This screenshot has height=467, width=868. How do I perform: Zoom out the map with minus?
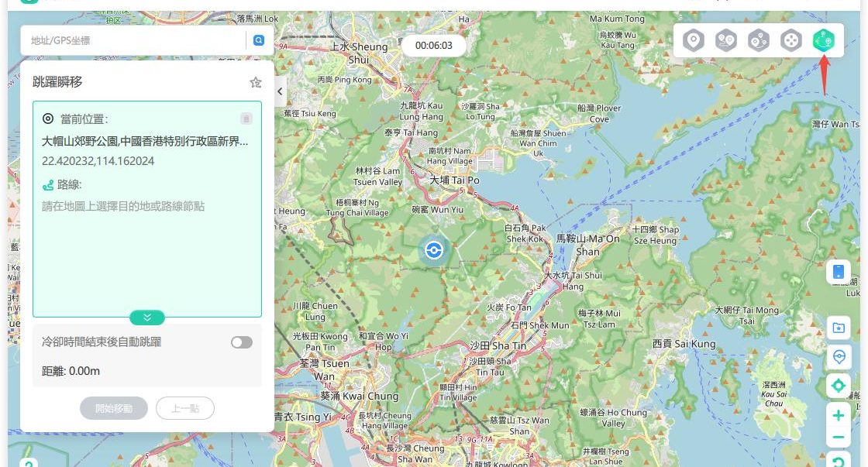838,438
